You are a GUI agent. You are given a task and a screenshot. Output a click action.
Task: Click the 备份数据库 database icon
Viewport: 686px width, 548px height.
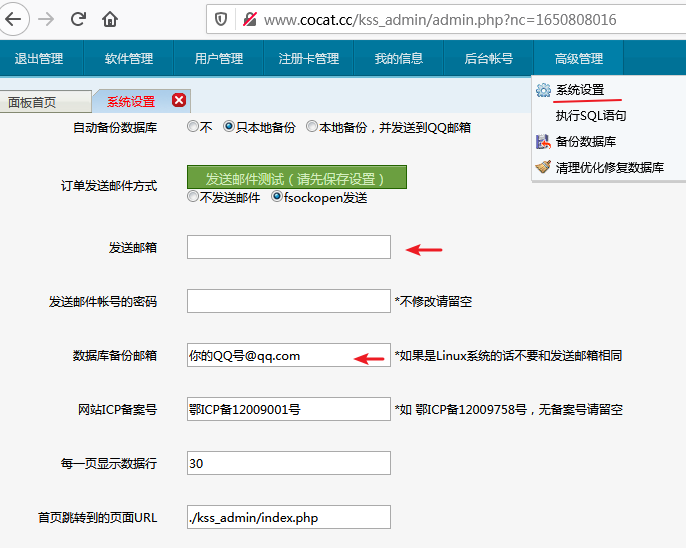[543, 142]
